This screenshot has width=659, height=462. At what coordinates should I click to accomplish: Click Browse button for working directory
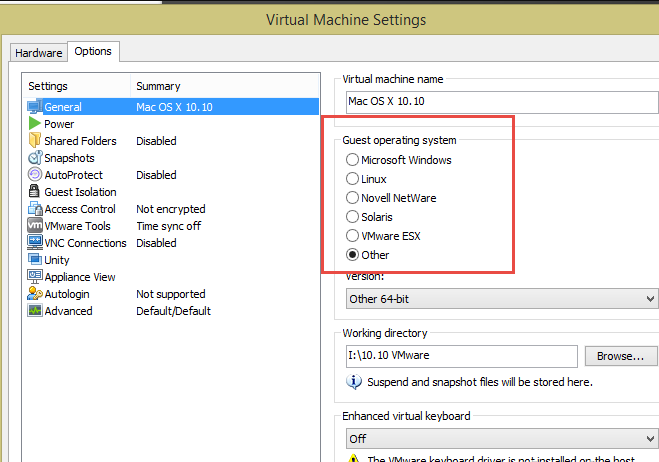point(620,356)
